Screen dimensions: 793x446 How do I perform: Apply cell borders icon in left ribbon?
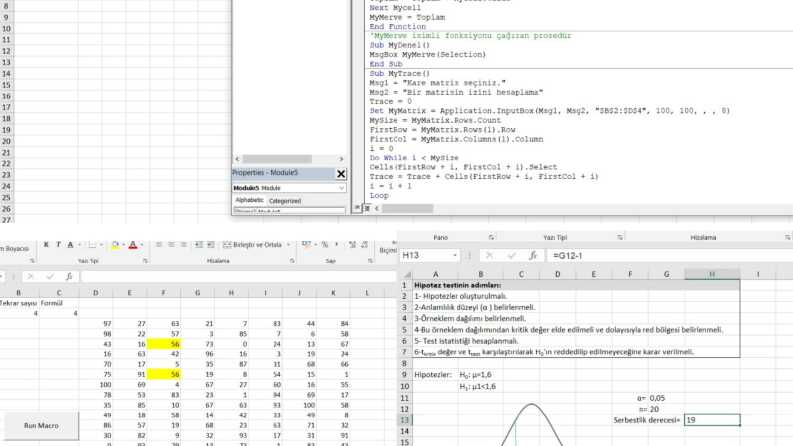[x=92, y=245]
